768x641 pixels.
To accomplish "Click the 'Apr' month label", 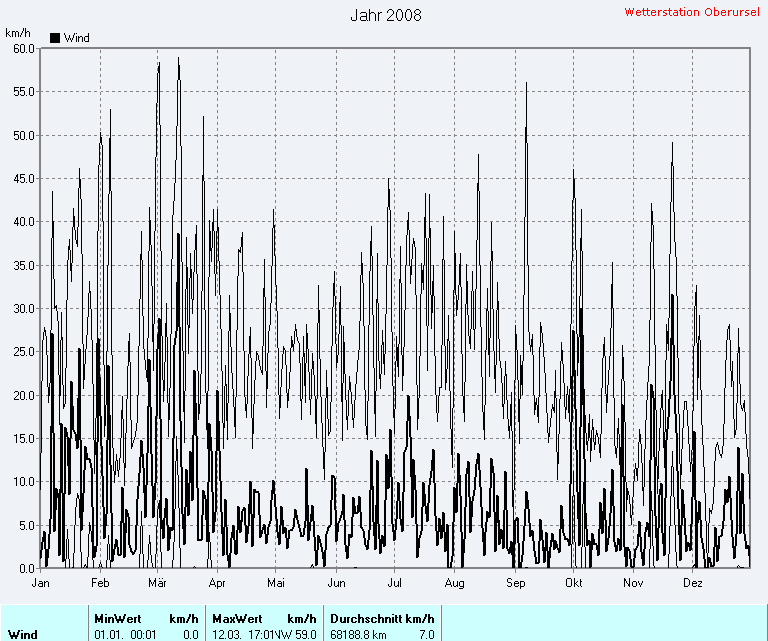I will click(x=217, y=583).
